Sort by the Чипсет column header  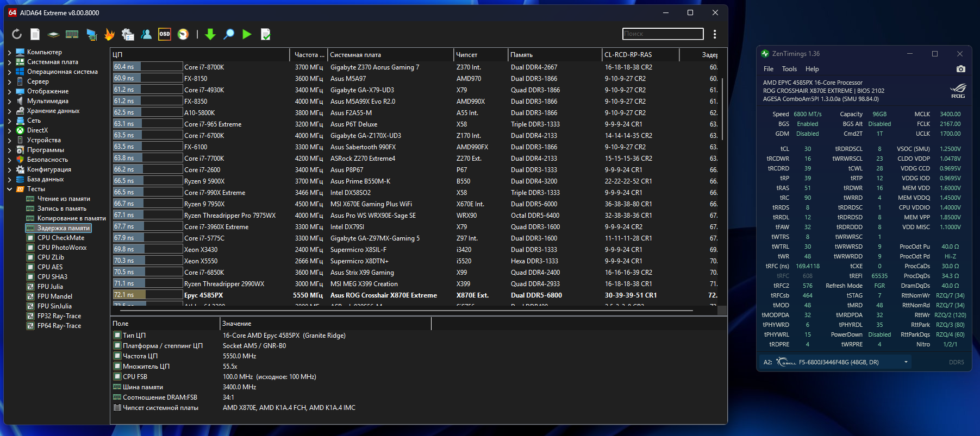[x=481, y=55]
